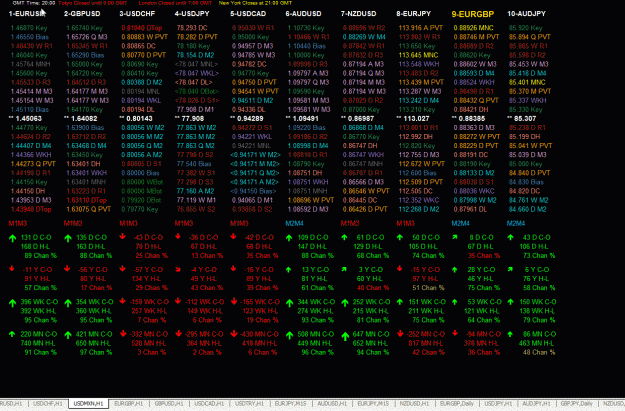Viewport: 625px width, 411px height.
Task: Open the USDCAD,H1 chart tab
Action: 209,404
